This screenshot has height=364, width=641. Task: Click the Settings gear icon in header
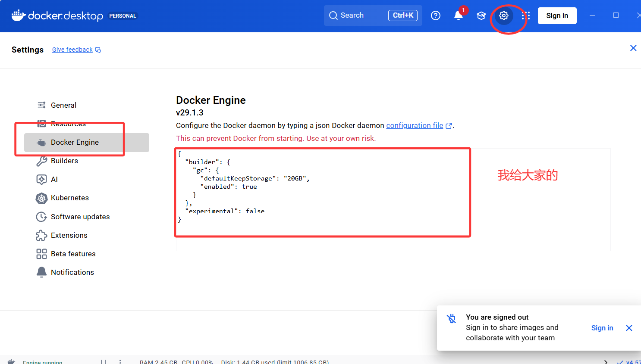click(504, 16)
